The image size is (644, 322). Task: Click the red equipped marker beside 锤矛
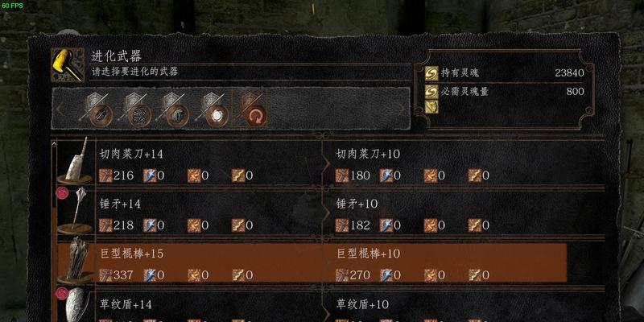62,193
